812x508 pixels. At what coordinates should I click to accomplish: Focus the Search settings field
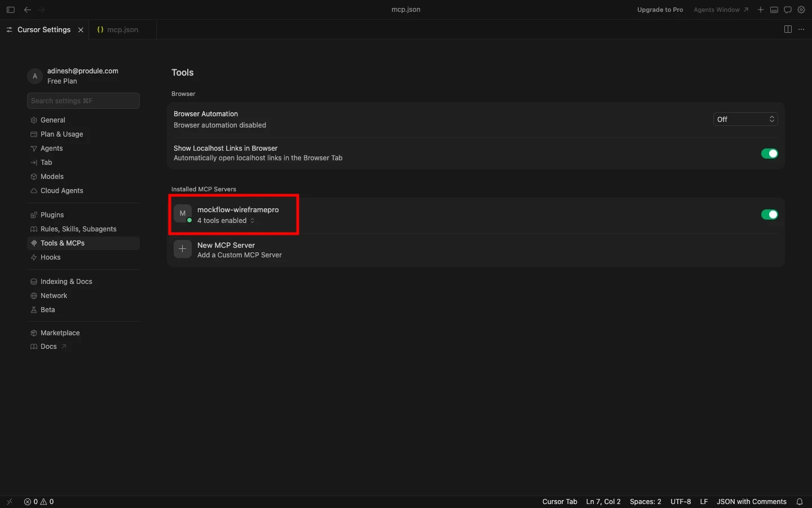pyautogui.click(x=83, y=100)
